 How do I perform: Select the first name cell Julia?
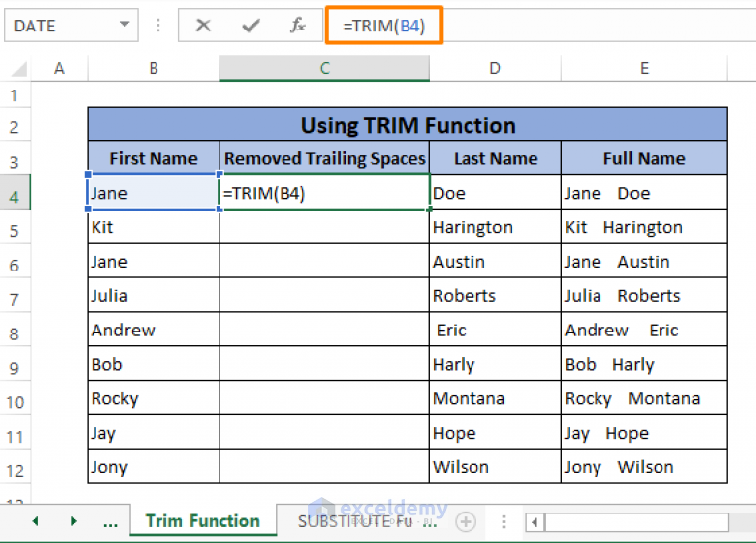pos(154,295)
